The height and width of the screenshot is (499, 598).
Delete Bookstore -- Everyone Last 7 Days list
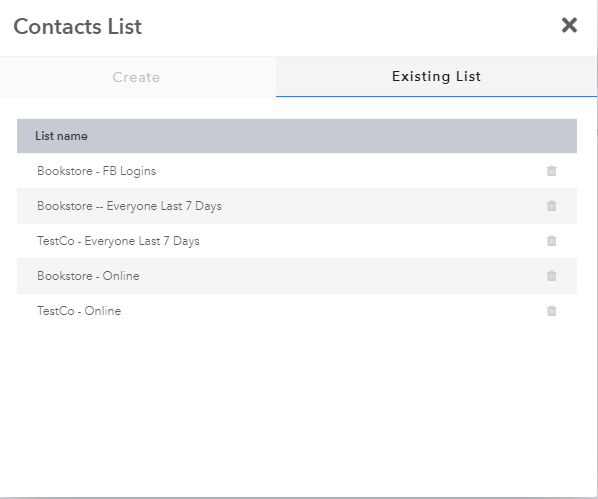coord(551,206)
